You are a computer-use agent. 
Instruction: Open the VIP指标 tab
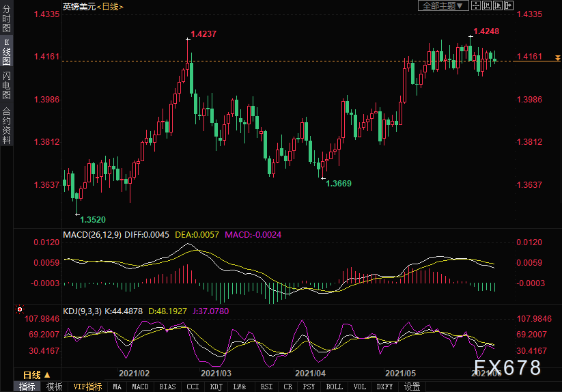point(87,387)
